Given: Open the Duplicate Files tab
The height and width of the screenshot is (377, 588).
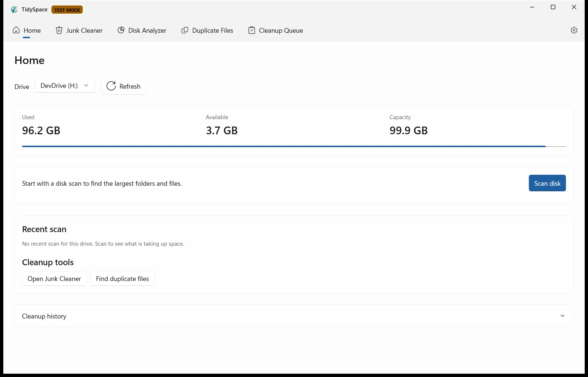Looking at the screenshot, I should tap(207, 31).
